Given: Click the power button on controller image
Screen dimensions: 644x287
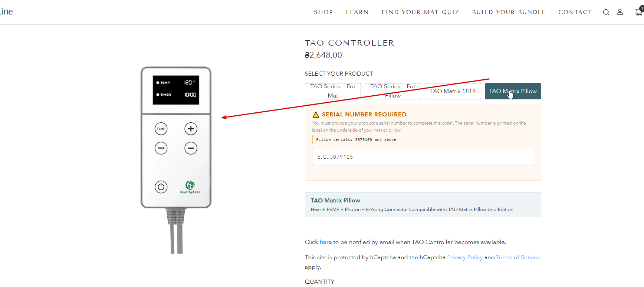Looking at the screenshot, I should tap(161, 187).
